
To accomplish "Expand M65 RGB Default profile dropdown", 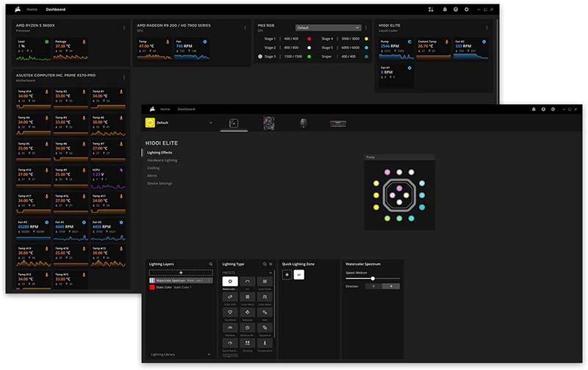I will pyautogui.click(x=328, y=28).
